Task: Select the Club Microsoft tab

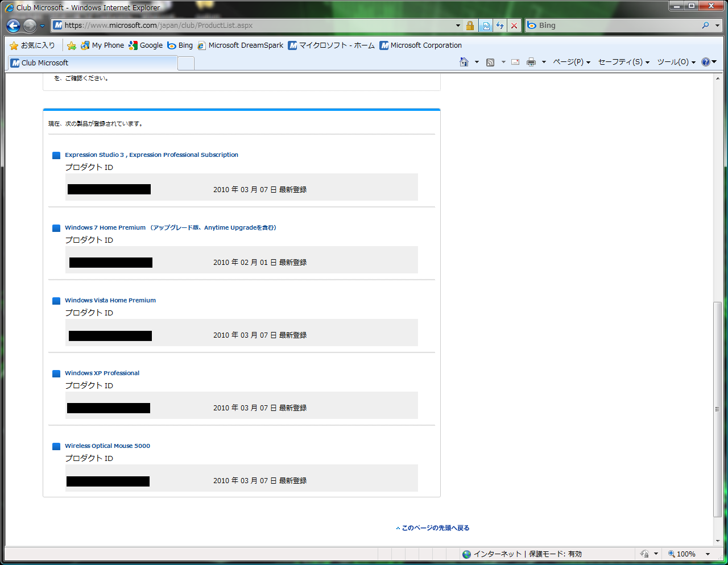Action: pos(93,63)
